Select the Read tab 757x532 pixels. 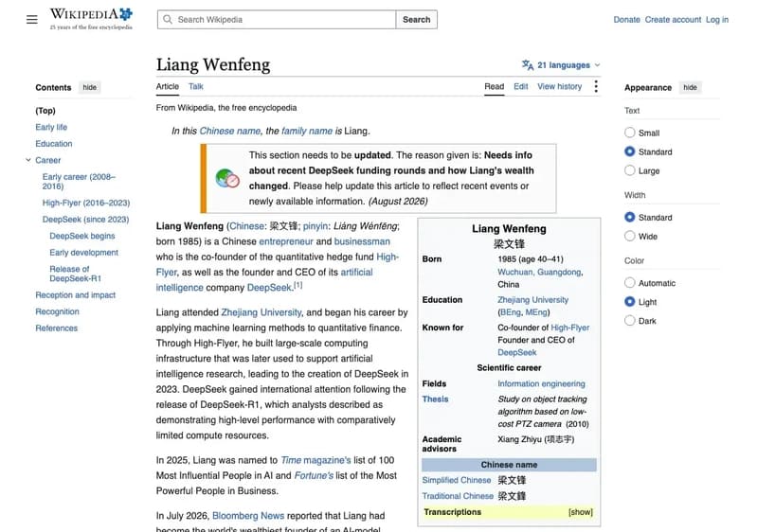pos(494,86)
